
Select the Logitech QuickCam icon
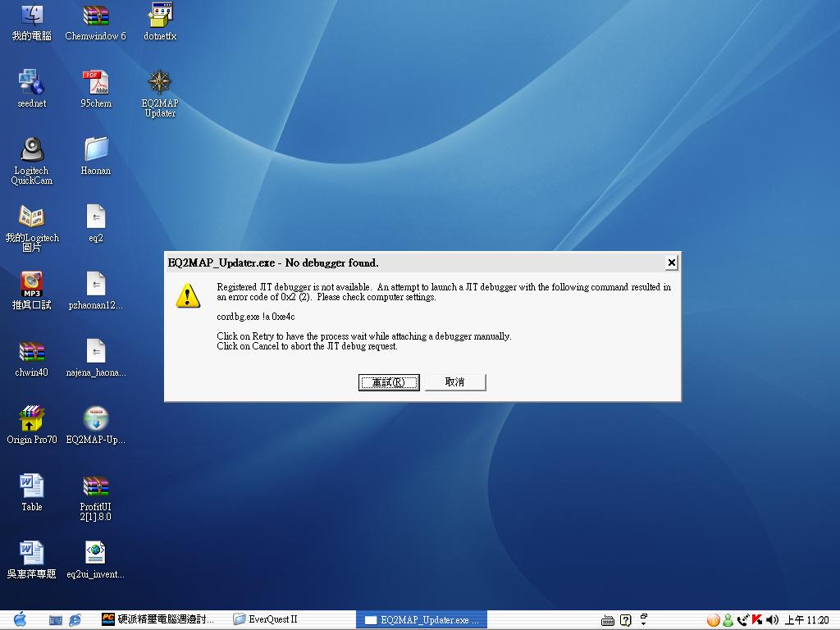[x=31, y=150]
